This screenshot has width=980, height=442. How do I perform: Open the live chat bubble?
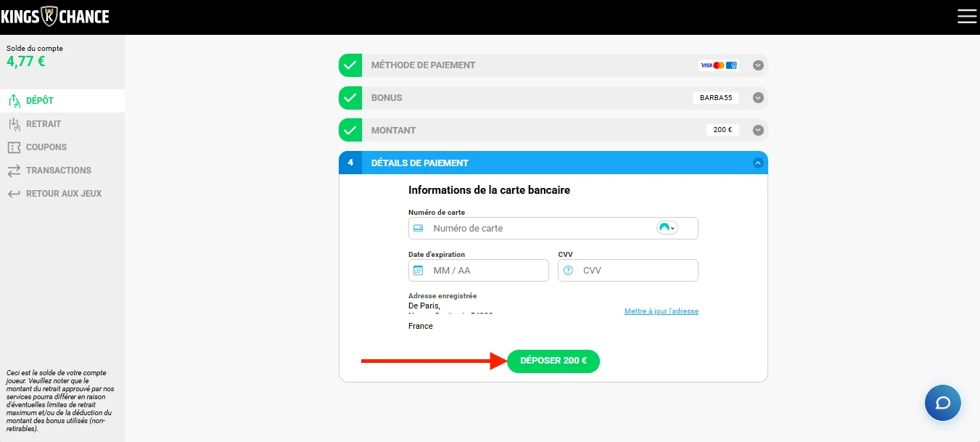942,403
